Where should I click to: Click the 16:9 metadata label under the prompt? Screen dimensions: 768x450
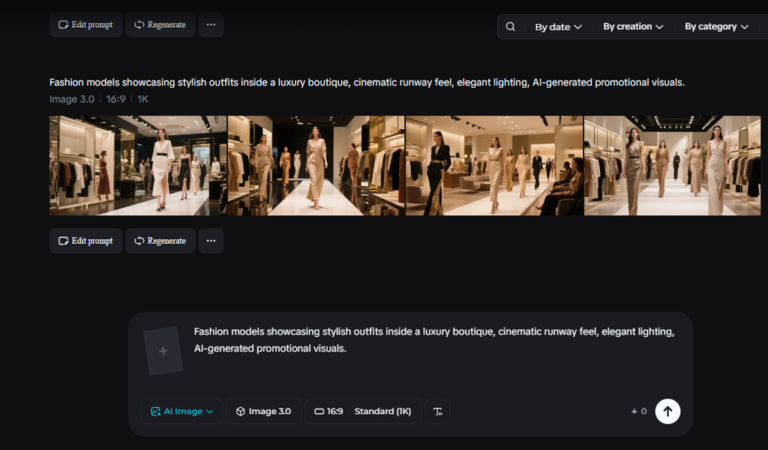click(x=116, y=99)
